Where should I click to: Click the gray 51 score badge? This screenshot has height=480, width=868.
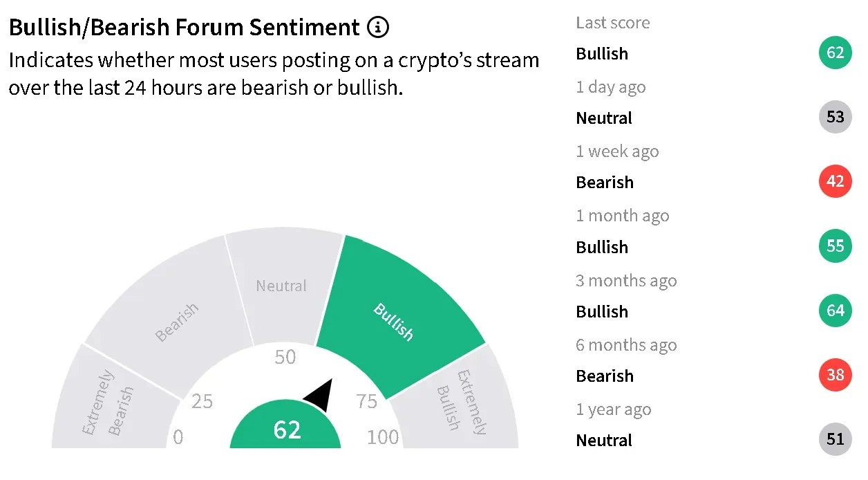pyautogui.click(x=836, y=440)
